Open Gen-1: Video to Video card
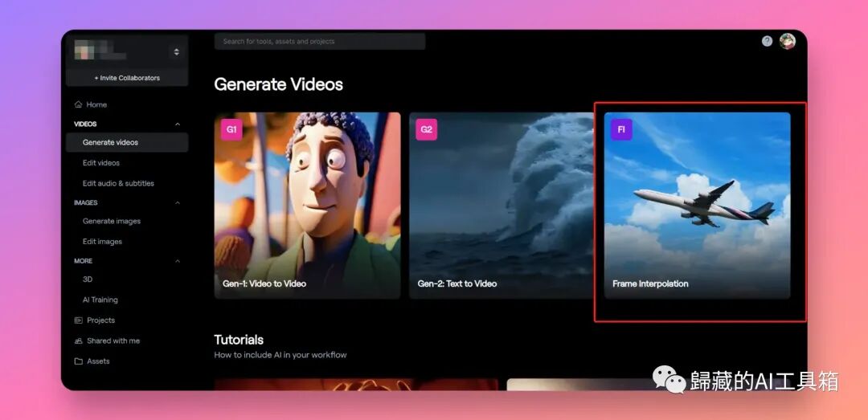Image resolution: width=868 pixels, height=420 pixels. tap(307, 206)
